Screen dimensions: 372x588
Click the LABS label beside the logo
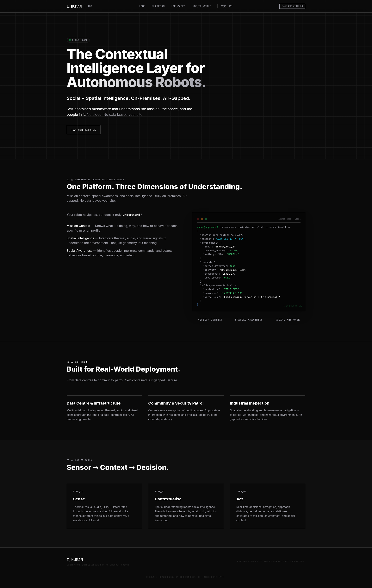89,6
